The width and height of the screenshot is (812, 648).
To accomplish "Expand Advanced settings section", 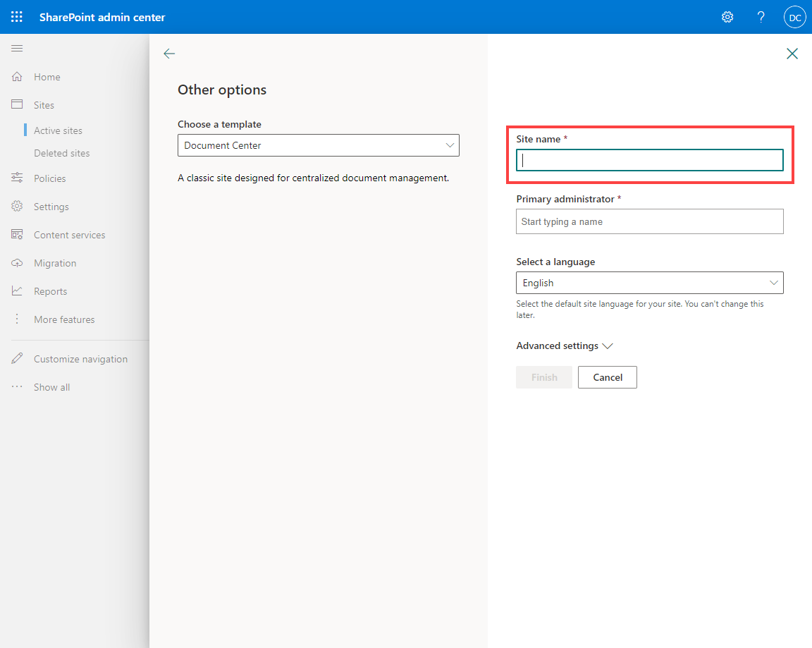I will (x=565, y=346).
